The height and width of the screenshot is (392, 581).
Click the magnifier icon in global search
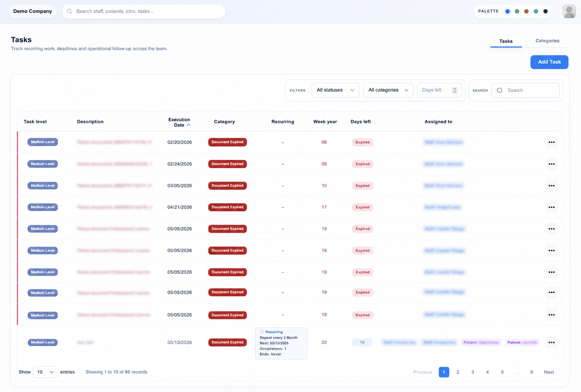click(x=70, y=11)
